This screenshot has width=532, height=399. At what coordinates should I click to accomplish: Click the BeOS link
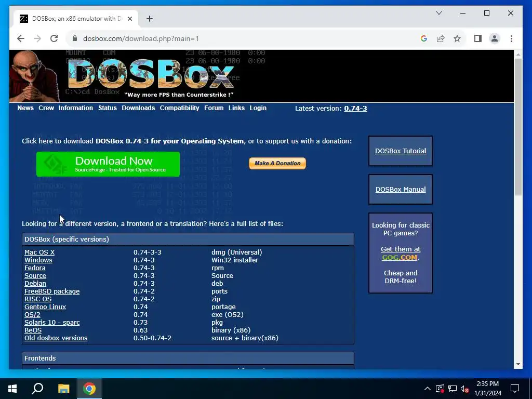pyautogui.click(x=33, y=330)
